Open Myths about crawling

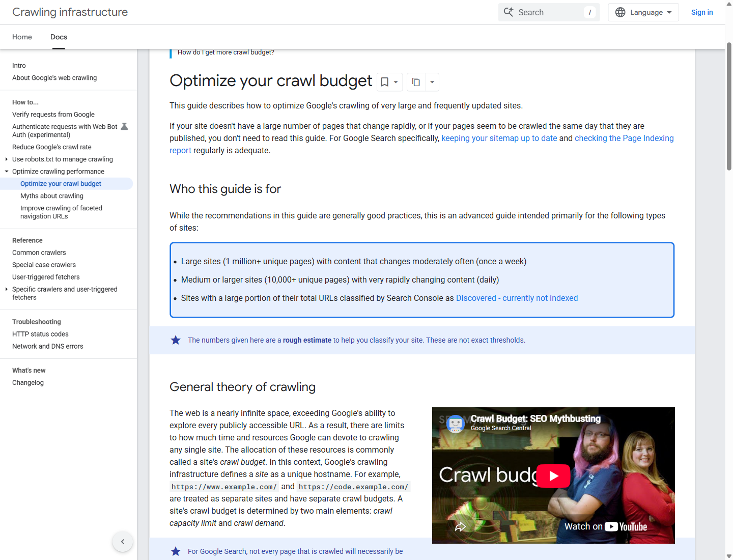(52, 196)
